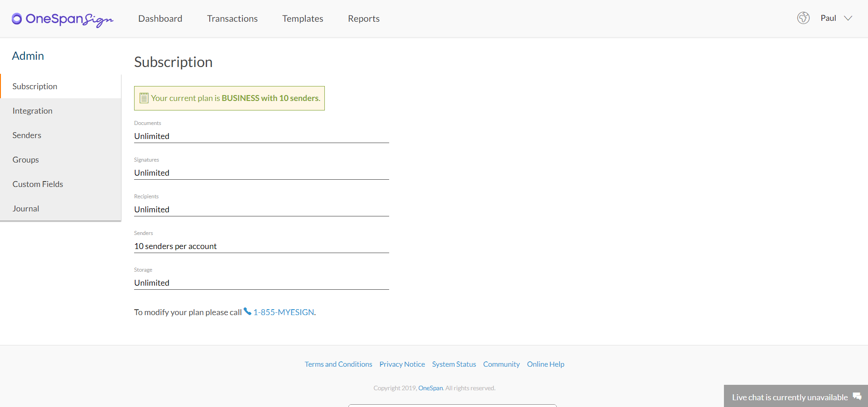Screen dimensions: 868x407
Task: Open the Templates menu item
Action: click(303, 19)
